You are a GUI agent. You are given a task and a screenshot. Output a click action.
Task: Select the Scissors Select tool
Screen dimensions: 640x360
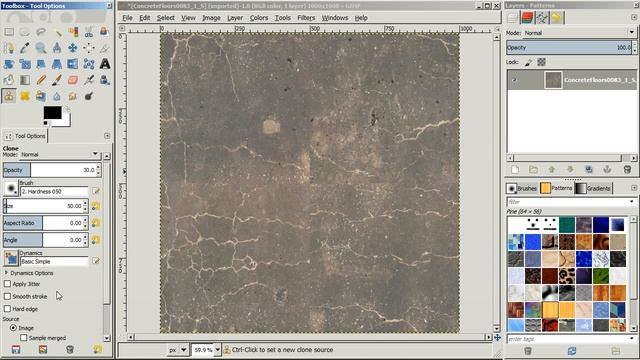click(89, 32)
